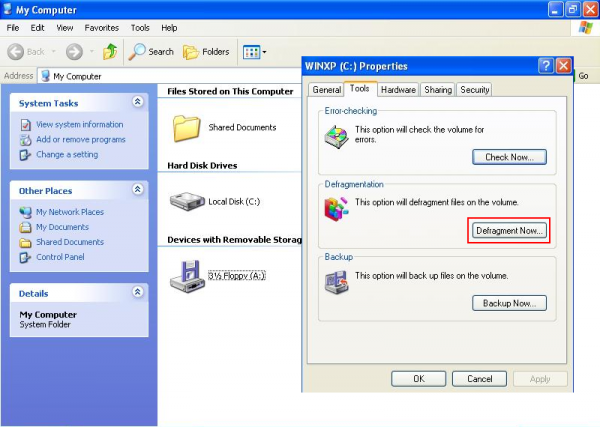Collapse the System Tasks panel

138,102
